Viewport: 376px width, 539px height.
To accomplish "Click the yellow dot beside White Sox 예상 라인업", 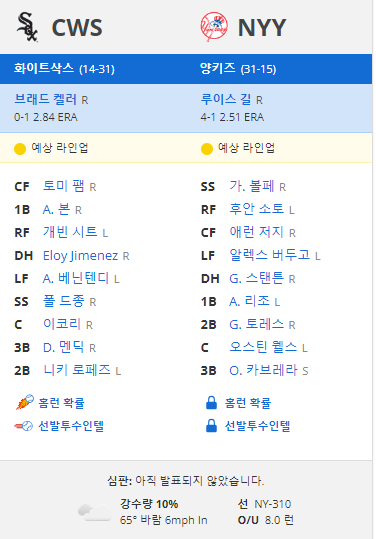I will (x=20, y=149).
